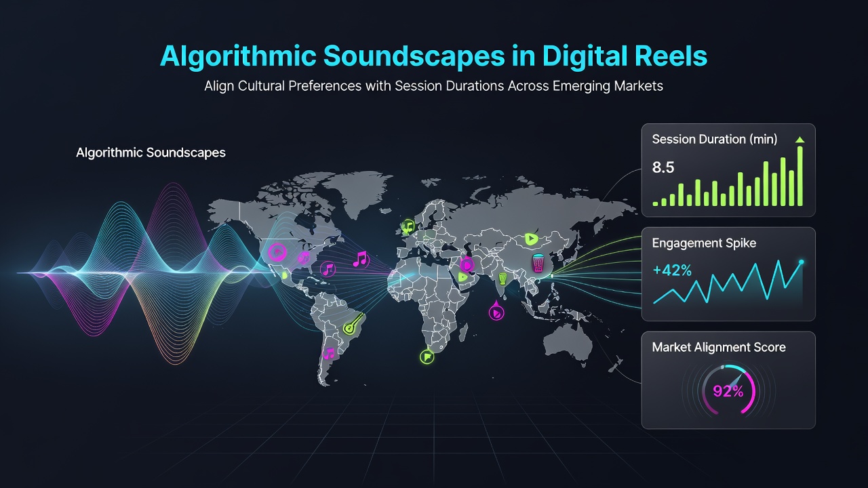Click the "92%" gauge value
Viewport: 868px width, 488px height.
pyautogui.click(x=728, y=391)
